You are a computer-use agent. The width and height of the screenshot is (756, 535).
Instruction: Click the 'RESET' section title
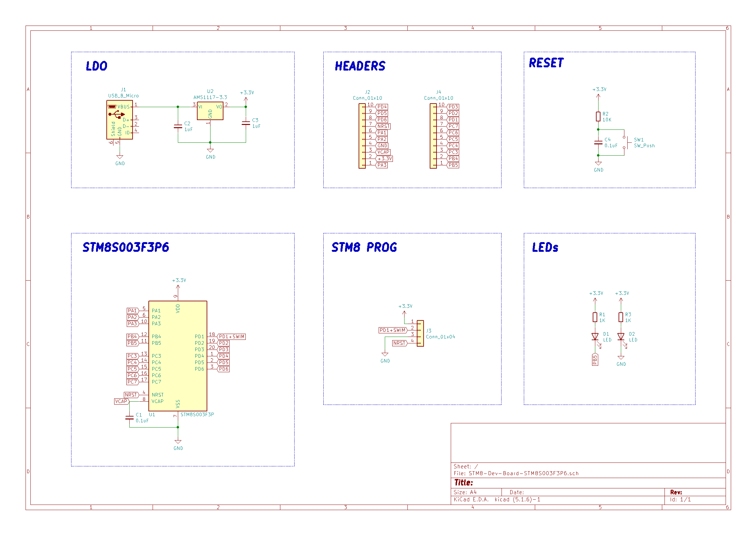pos(546,63)
